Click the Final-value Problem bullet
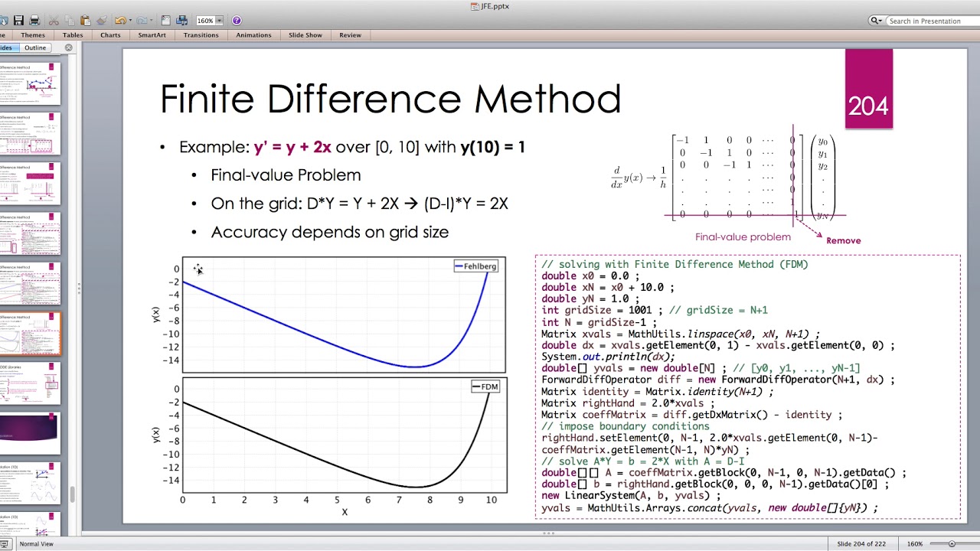 coord(286,175)
